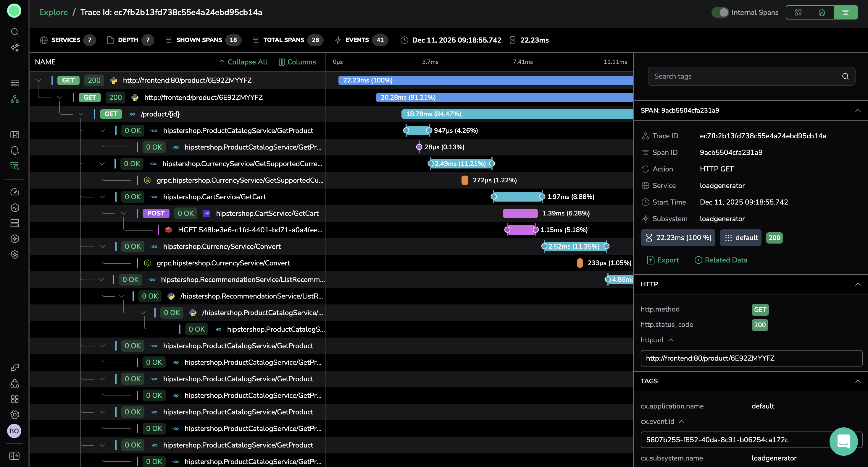
Task: Click the chat support bubble icon
Action: click(x=843, y=441)
